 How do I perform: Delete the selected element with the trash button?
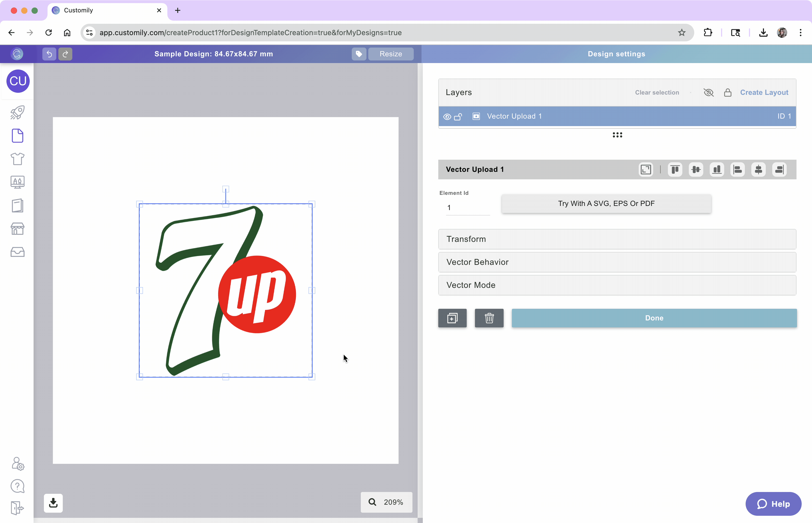489,318
